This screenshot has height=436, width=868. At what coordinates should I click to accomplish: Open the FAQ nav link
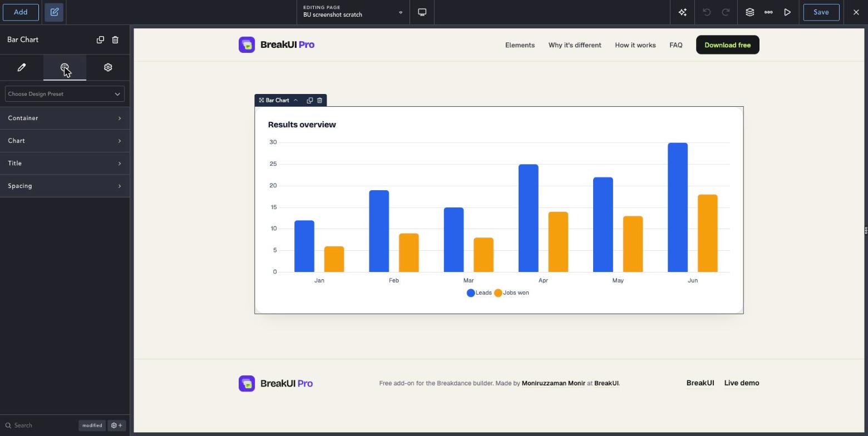tap(676, 45)
